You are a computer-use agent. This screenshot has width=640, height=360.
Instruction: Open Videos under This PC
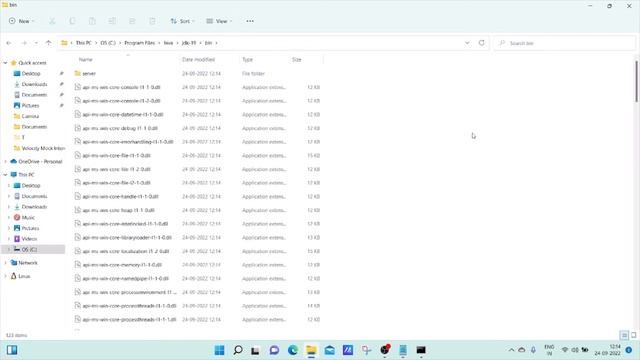(x=29, y=239)
